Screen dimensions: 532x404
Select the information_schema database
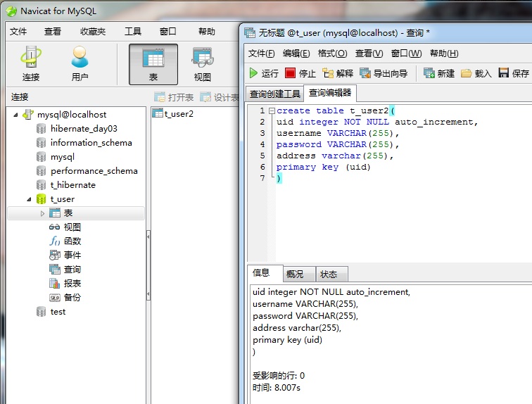91,143
